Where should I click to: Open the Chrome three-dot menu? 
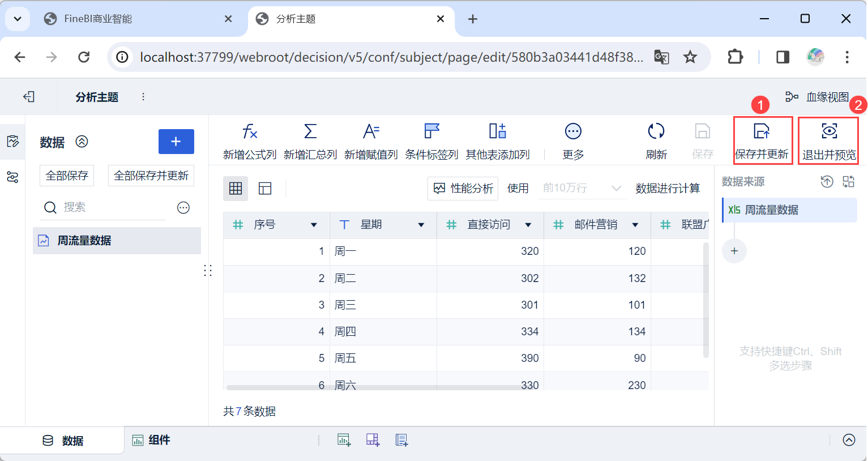tap(847, 57)
